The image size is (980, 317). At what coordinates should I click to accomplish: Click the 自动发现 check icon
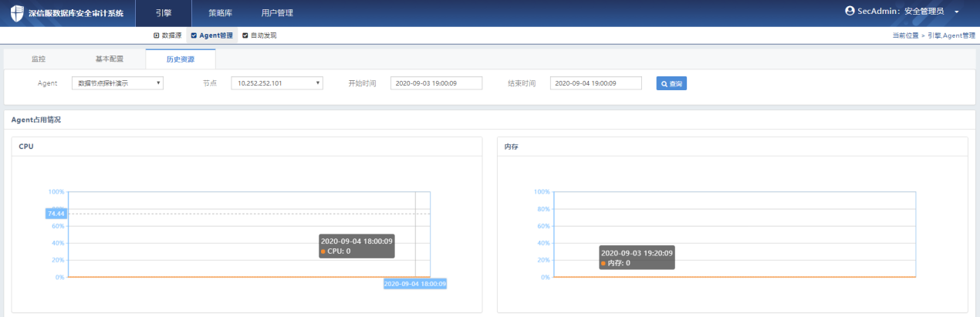tap(245, 35)
